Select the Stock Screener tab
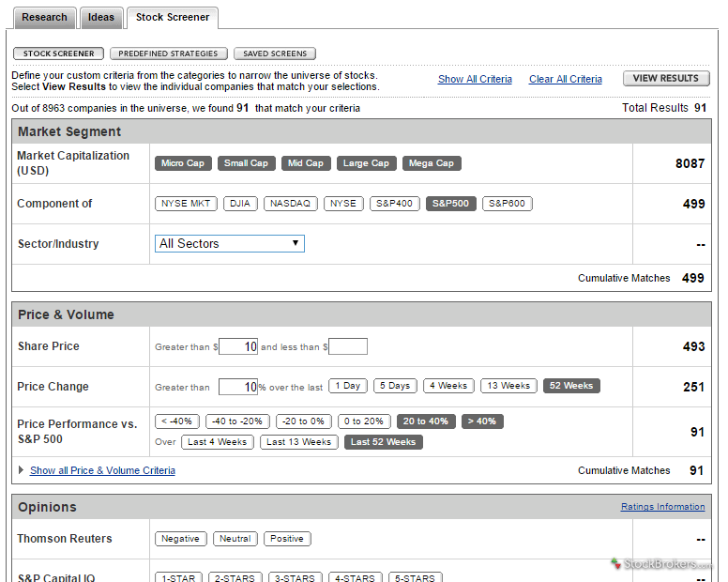The height and width of the screenshot is (582, 728). tap(173, 18)
